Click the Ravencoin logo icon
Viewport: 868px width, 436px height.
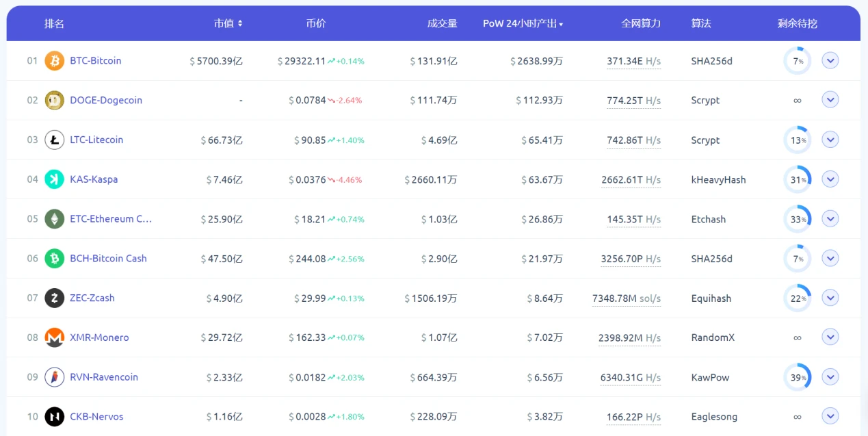coord(54,377)
